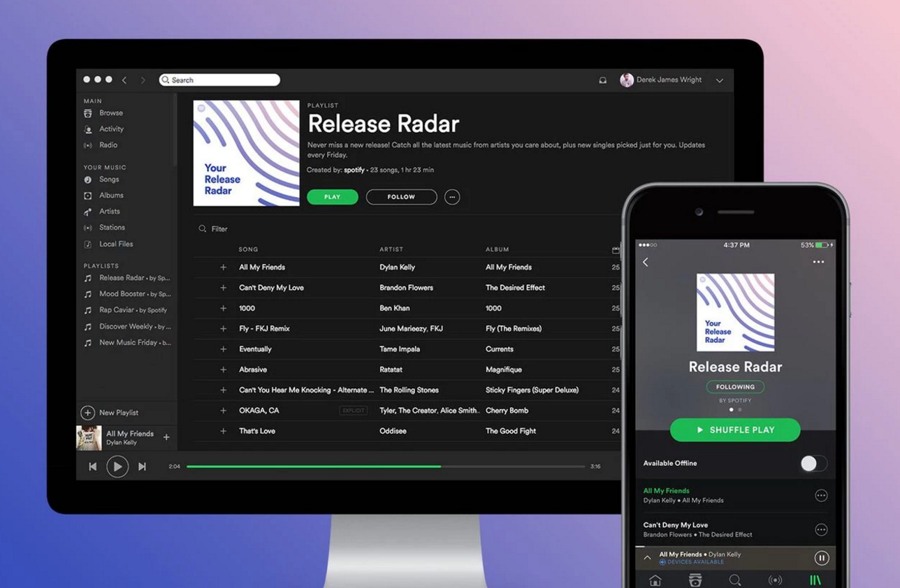Image resolution: width=900 pixels, height=588 pixels.
Task: Save OKAGA, CA with its plus icon
Action: [x=224, y=411]
